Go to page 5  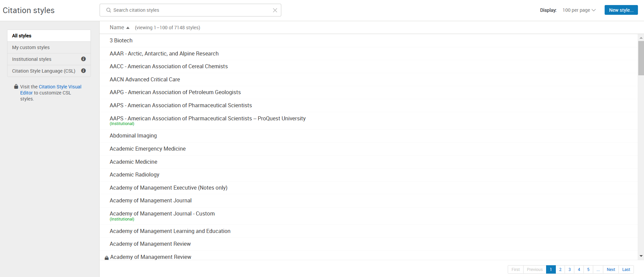(588, 270)
